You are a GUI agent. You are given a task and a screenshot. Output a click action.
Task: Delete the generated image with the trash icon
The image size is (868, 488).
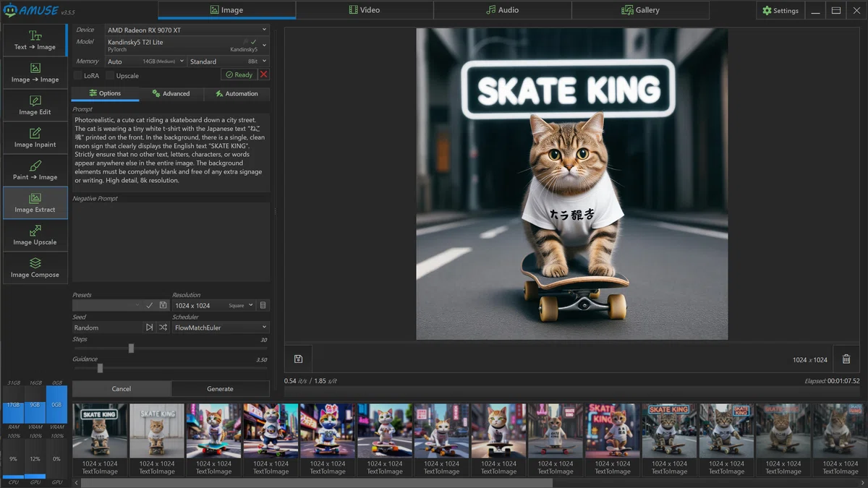846,359
